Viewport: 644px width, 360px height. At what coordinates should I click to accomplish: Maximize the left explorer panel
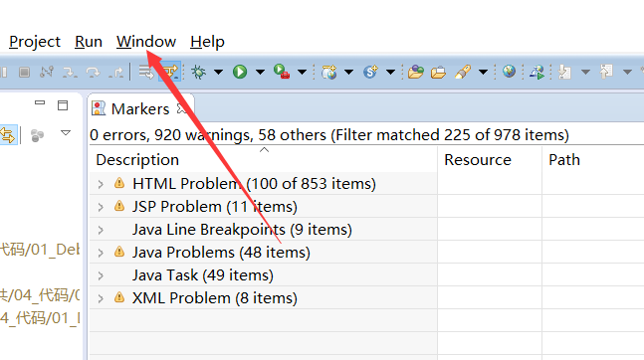(63, 105)
